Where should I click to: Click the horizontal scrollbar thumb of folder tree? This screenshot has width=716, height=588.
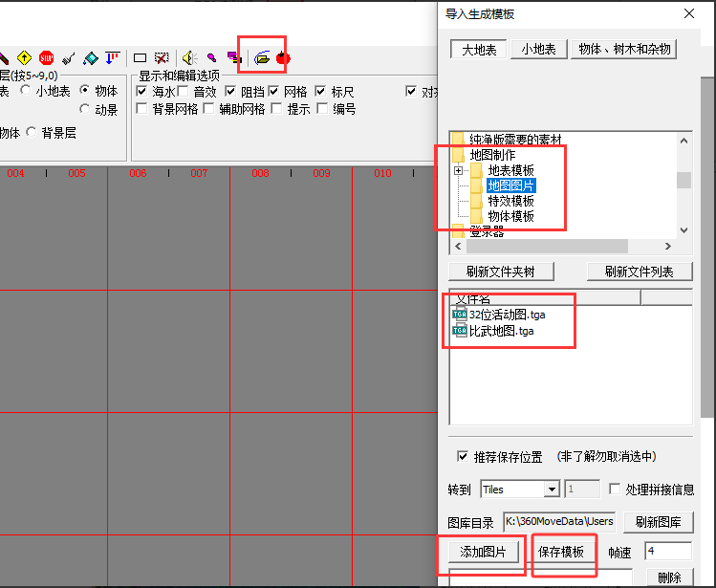tap(547, 247)
